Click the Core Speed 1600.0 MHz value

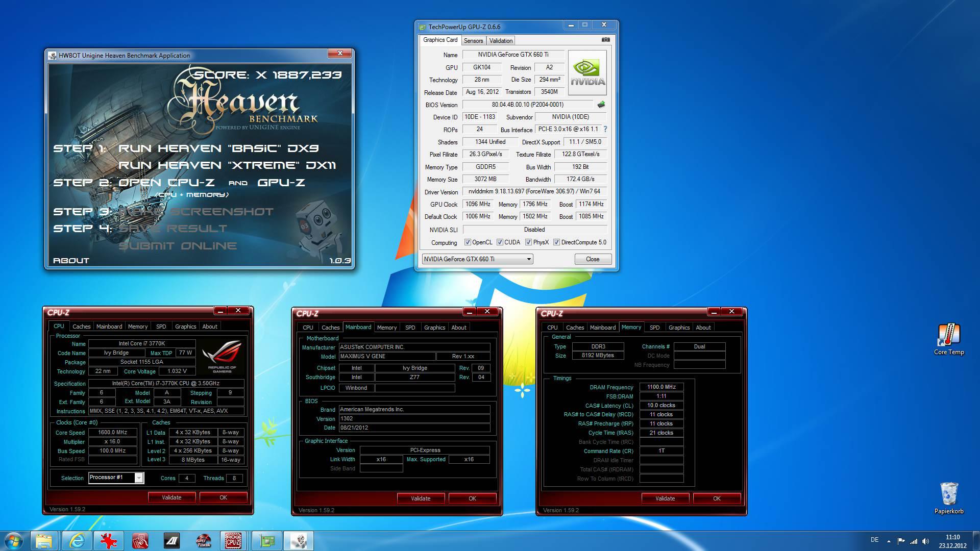click(x=113, y=432)
